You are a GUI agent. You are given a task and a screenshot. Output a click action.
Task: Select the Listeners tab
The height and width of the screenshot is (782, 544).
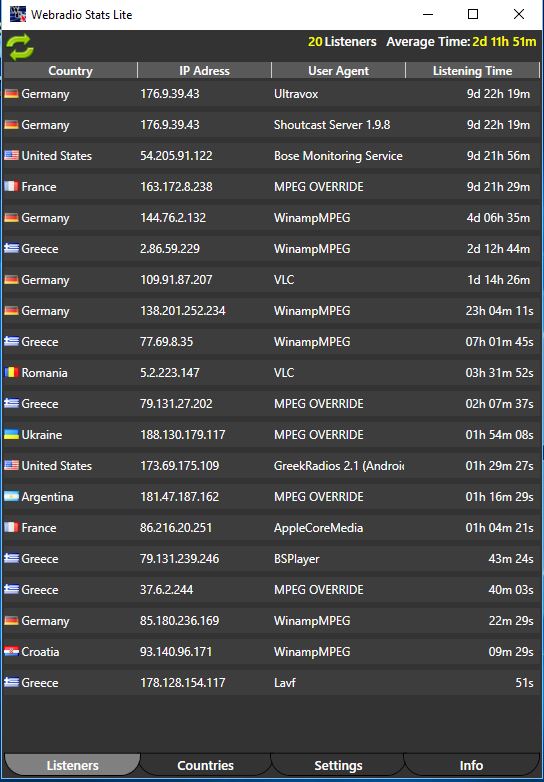72,765
